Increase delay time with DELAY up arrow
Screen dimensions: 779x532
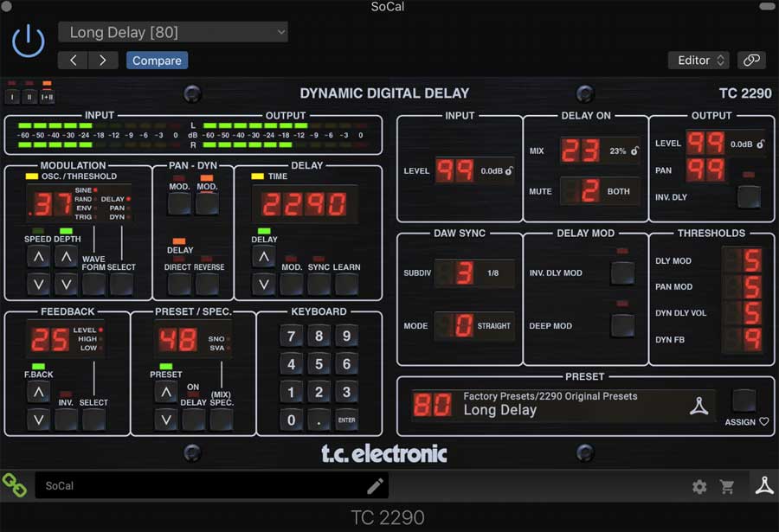coord(264,257)
